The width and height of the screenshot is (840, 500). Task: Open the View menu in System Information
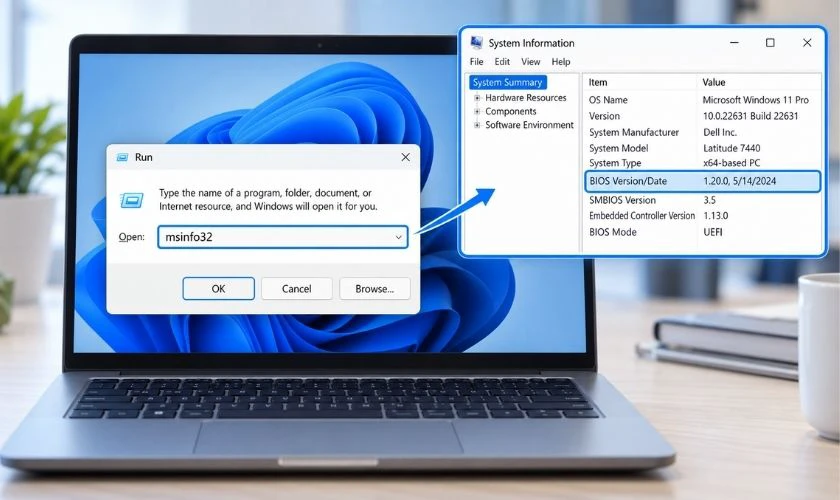pyautogui.click(x=530, y=62)
